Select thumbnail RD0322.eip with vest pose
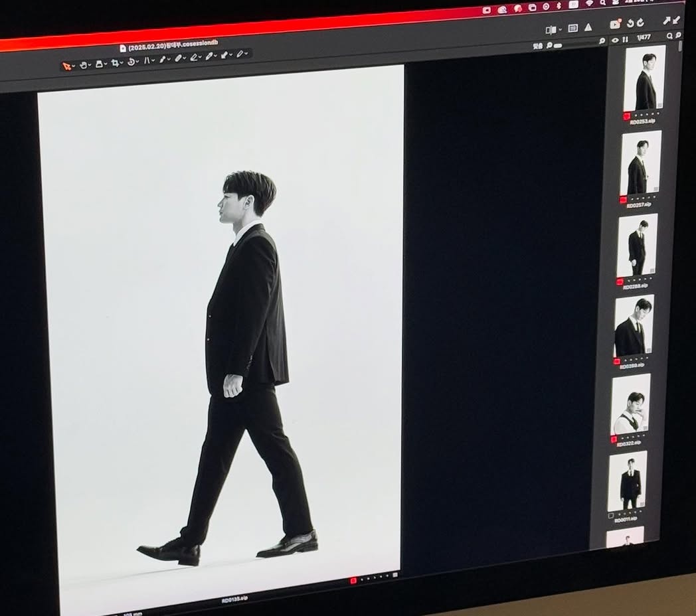Image resolution: width=696 pixels, height=616 pixels. coord(631,405)
